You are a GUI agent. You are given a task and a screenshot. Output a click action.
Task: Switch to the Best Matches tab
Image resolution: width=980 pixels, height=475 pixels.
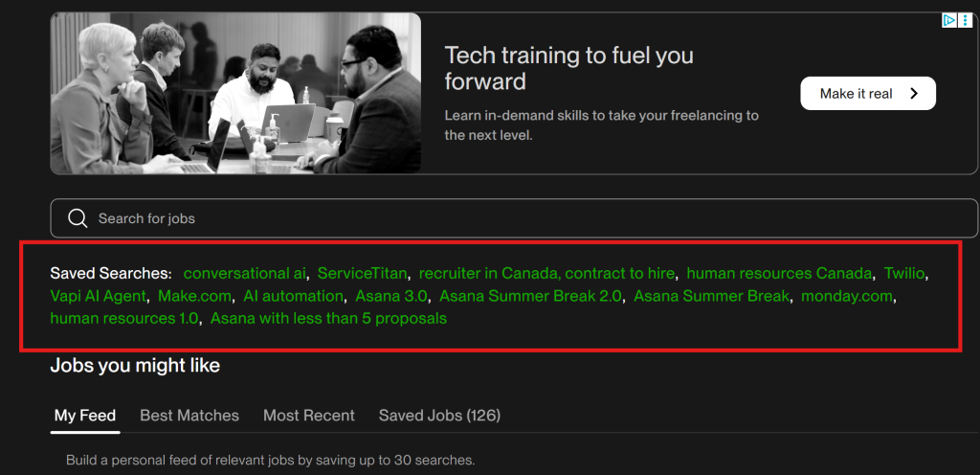(x=189, y=416)
